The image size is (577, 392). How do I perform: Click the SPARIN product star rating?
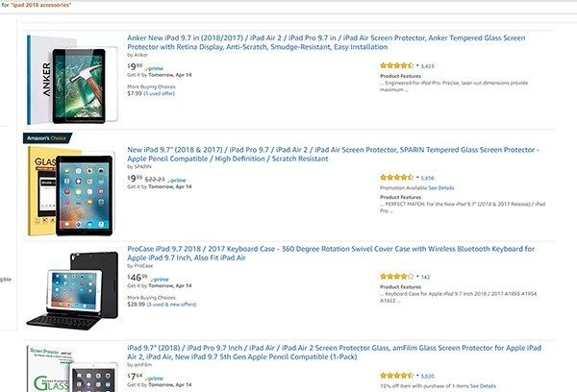[x=396, y=177]
